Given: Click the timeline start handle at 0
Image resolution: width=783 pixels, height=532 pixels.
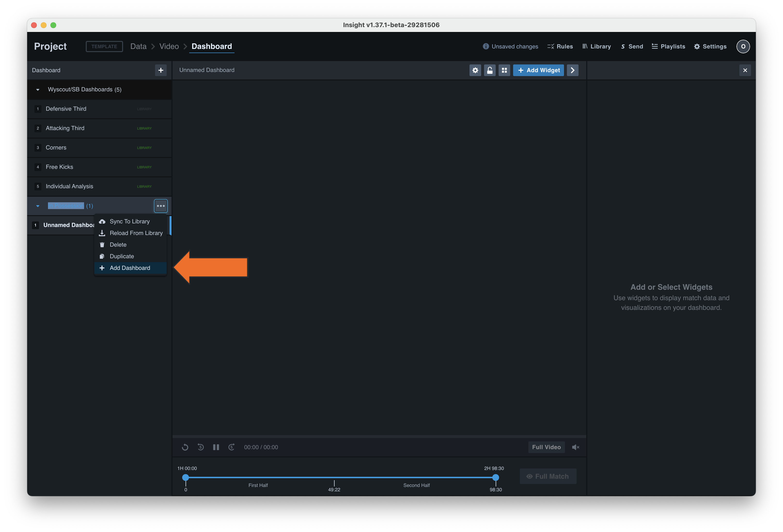Looking at the screenshot, I should (x=186, y=477).
